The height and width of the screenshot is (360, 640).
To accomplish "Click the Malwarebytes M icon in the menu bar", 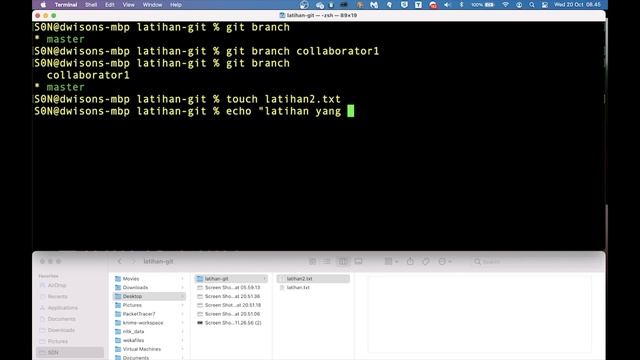I will (x=374, y=5).
